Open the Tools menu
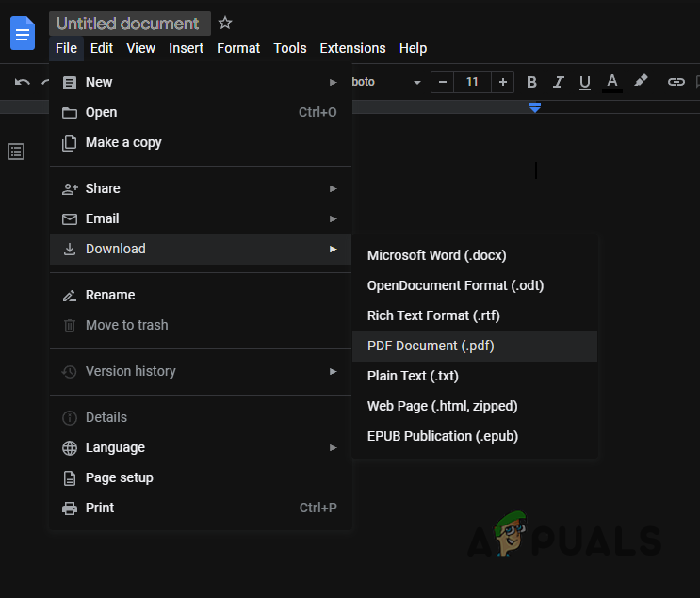 [x=290, y=48]
